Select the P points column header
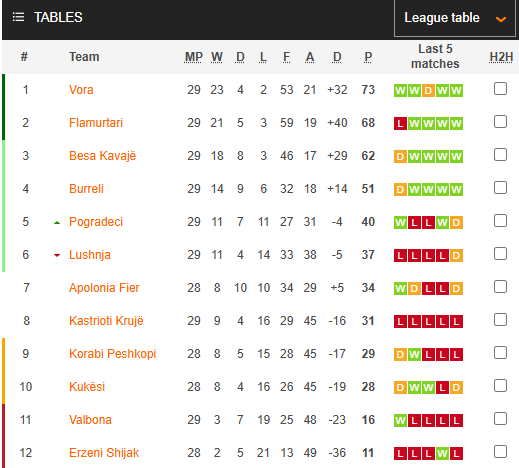Image resolution: width=519 pixels, height=468 pixels. (368, 57)
